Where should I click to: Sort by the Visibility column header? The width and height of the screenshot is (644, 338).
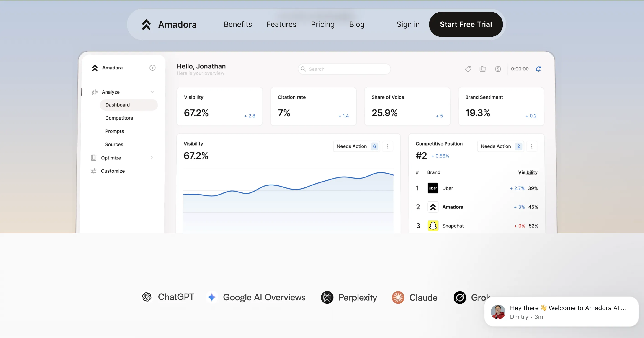[528, 172]
